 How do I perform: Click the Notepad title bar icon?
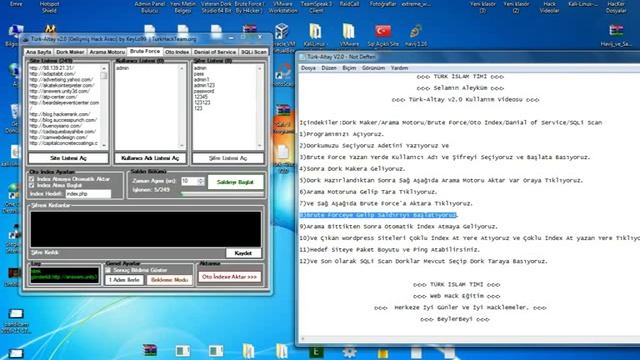(302, 57)
